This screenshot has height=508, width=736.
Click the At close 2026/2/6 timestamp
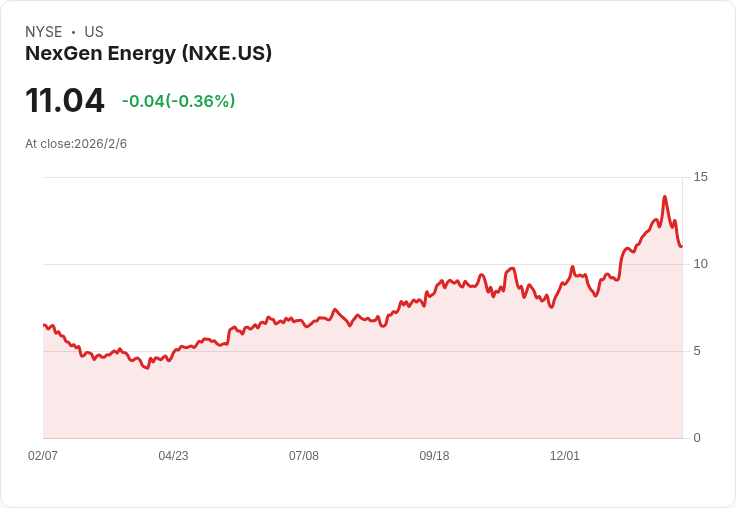(76, 144)
